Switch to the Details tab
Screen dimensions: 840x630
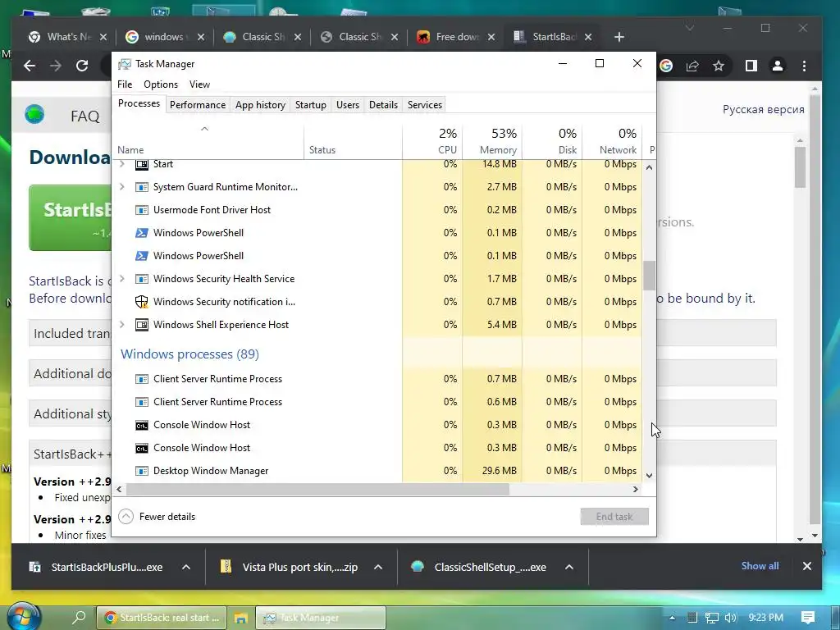pyautogui.click(x=384, y=105)
